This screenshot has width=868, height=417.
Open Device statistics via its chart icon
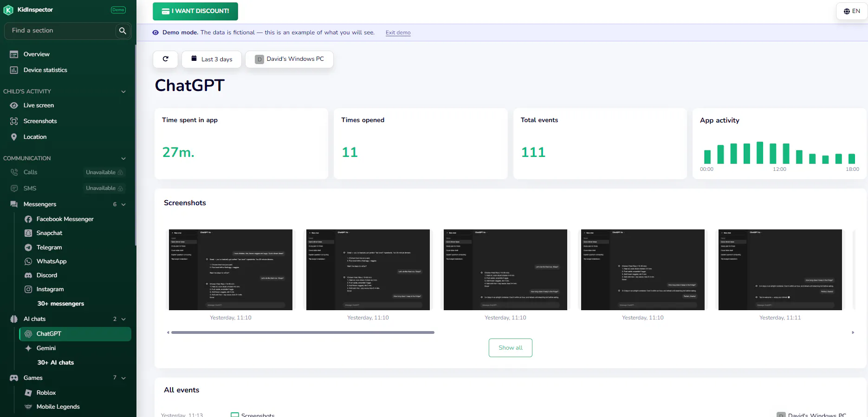click(x=14, y=70)
